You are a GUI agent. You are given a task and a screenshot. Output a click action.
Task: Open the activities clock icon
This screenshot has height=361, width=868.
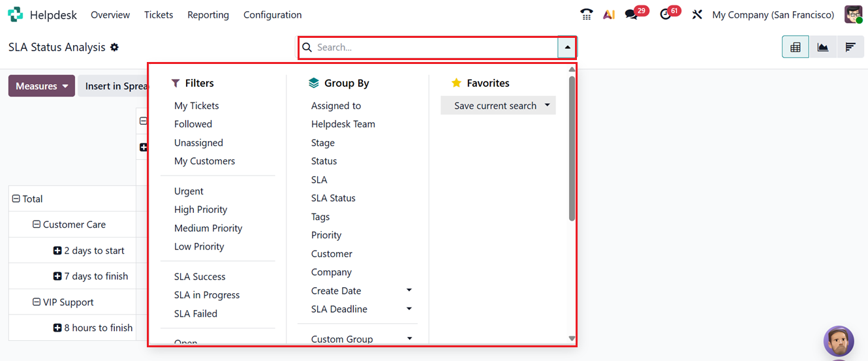pyautogui.click(x=666, y=14)
